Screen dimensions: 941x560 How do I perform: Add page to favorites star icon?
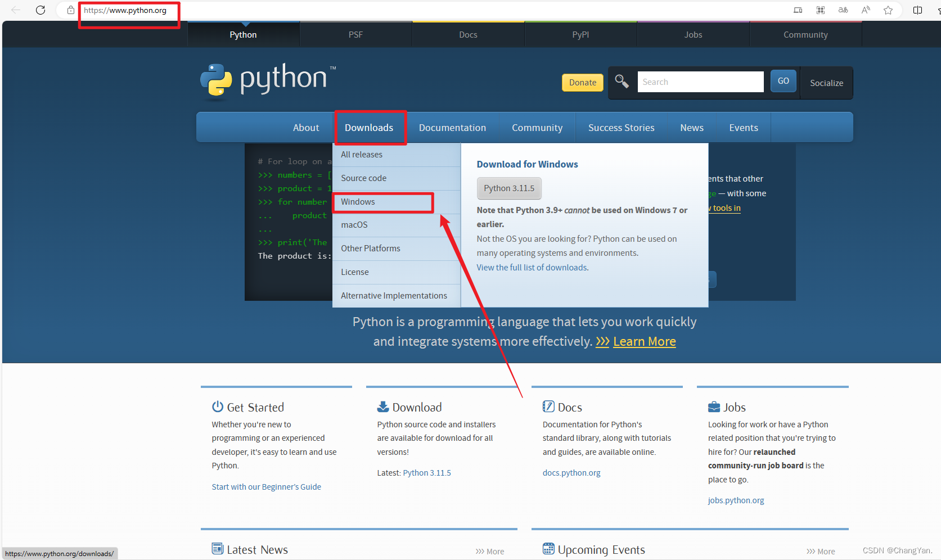click(x=888, y=10)
